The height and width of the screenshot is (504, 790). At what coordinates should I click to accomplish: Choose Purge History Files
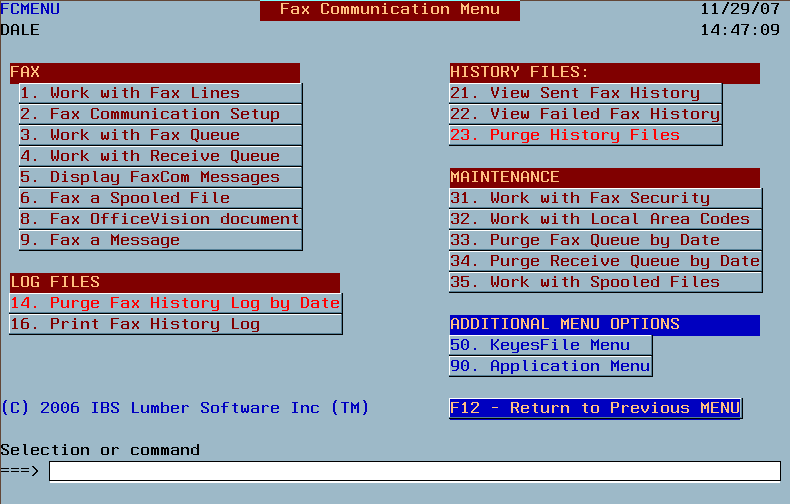pos(585,135)
